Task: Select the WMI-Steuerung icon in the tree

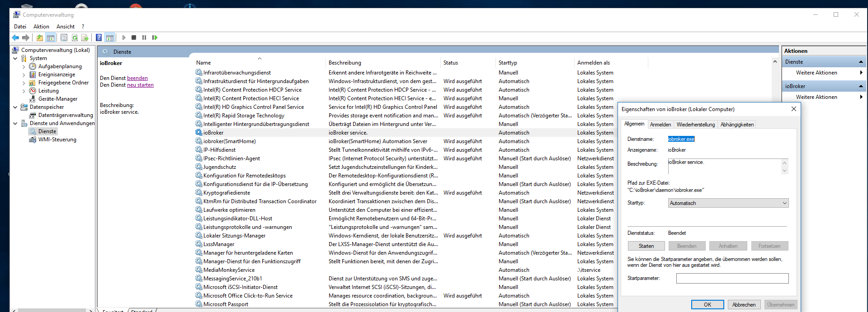Action: point(33,140)
